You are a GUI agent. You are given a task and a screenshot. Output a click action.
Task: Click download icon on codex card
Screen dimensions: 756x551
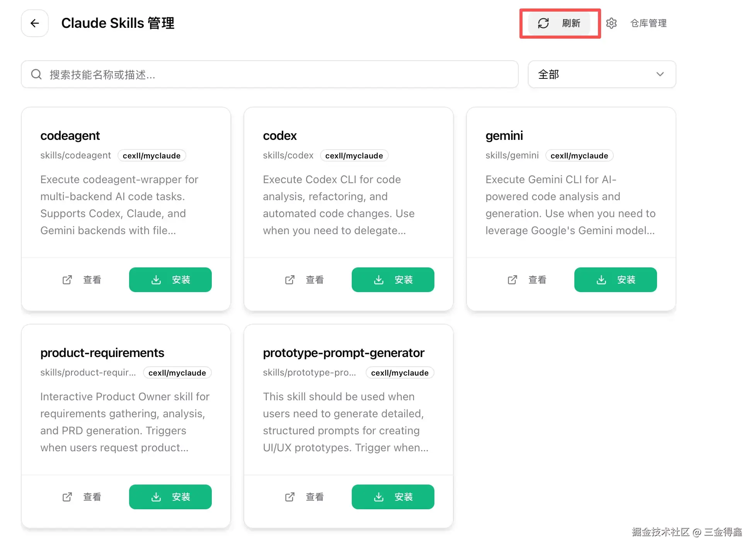[379, 280]
